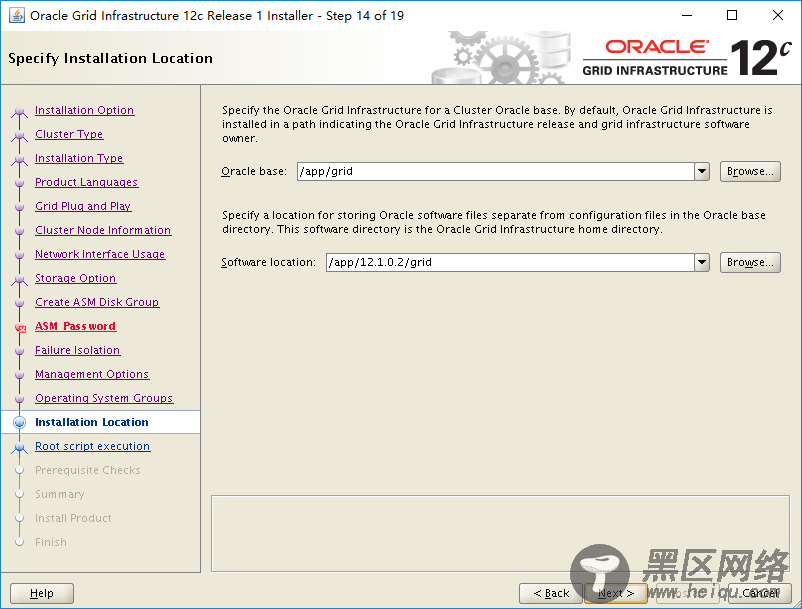Go to Cluster Node Information step
The image size is (802, 609).
(x=103, y=231)
